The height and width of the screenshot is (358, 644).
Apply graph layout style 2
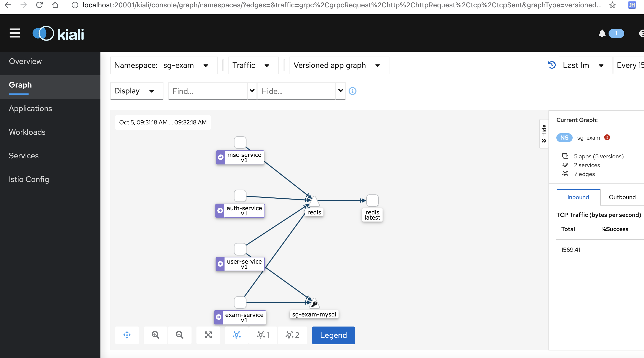(x=292, y=335)
